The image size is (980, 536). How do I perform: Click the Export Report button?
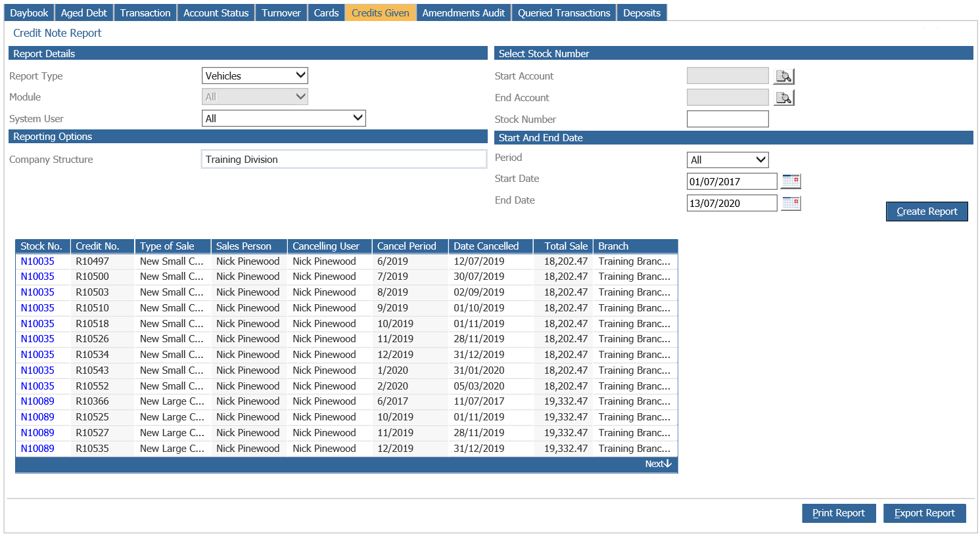tap(924, 513)
